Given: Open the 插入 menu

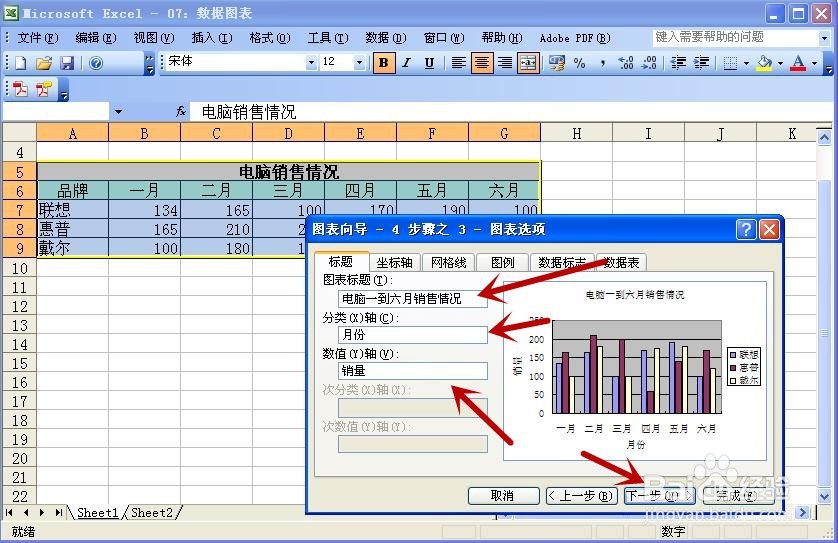Looking at the screenshot, I should [x=212, y=38].
